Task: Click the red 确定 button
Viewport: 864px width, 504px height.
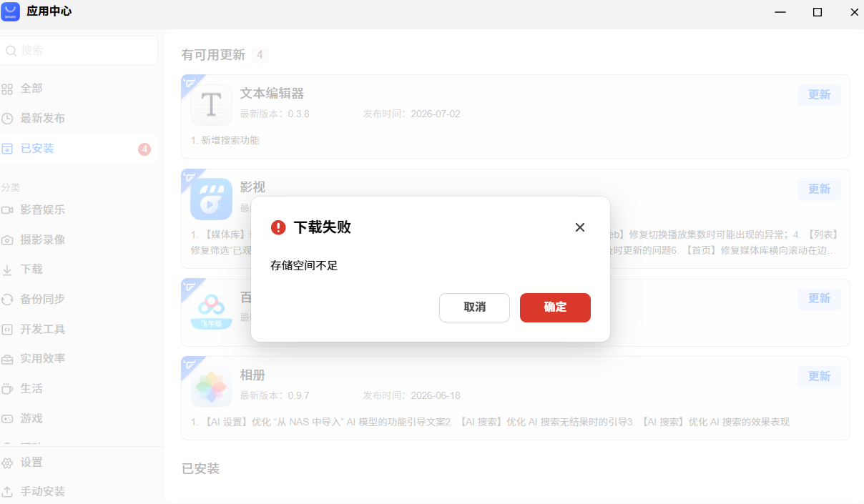Action: pos(555,307)
